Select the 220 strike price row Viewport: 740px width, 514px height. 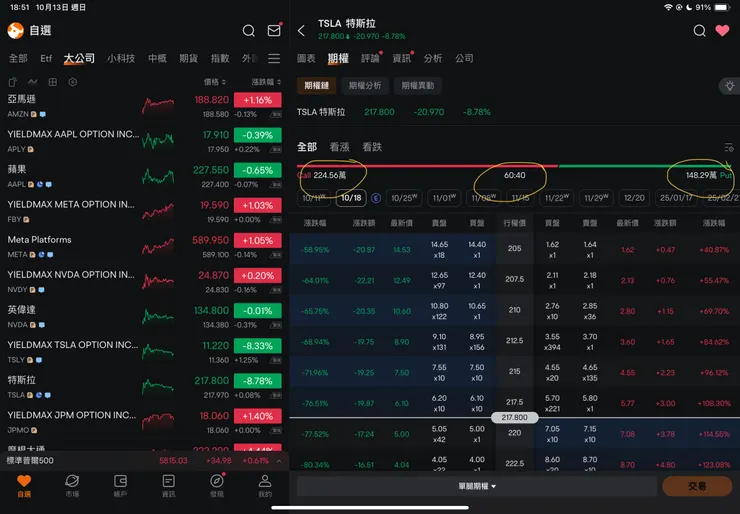pyautogui.click(x=514, y=433)
